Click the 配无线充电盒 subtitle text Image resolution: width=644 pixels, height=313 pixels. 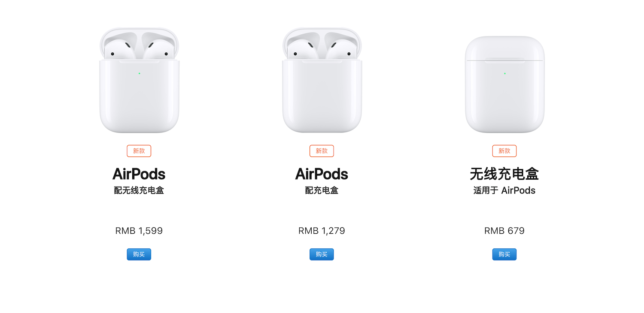point(139,190)
